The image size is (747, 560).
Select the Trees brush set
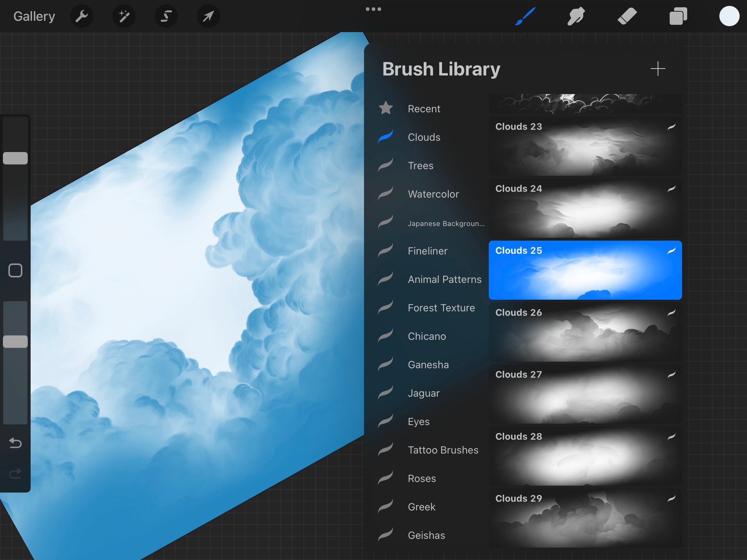click(x=421, y=166)
